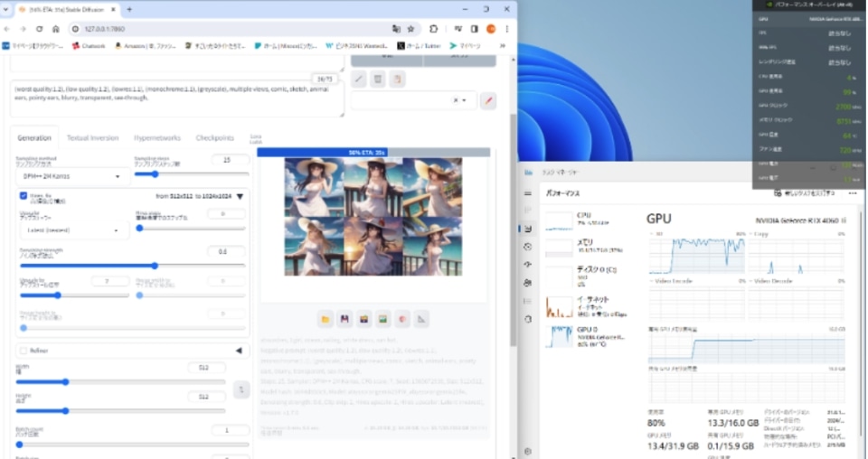Image resolution: width=868 pixels, height=459 pixels.
Task: Send image to extras ruler icon
Action: [x=421, y=319]
